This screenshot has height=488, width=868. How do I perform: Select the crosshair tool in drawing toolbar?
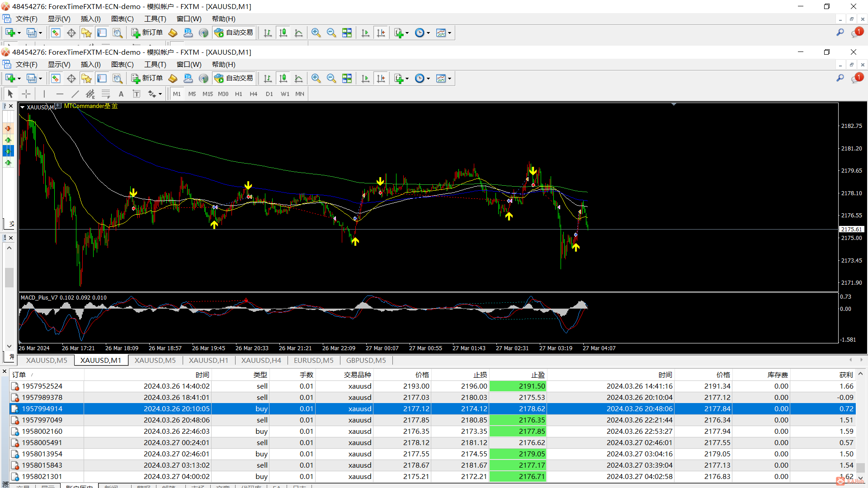coord(26,94)
